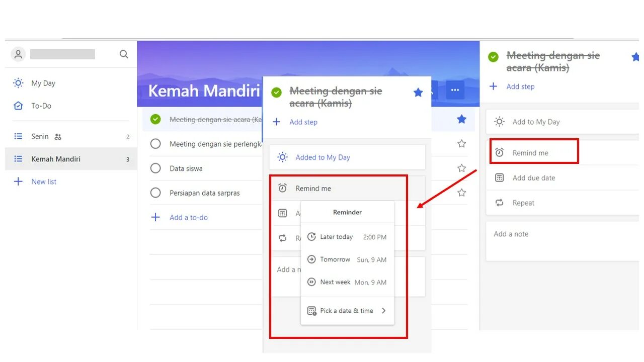Click the list icon beside Kemah Mandiri in sidebar
The image size is (644, 362).
click(x=18, y=159)
